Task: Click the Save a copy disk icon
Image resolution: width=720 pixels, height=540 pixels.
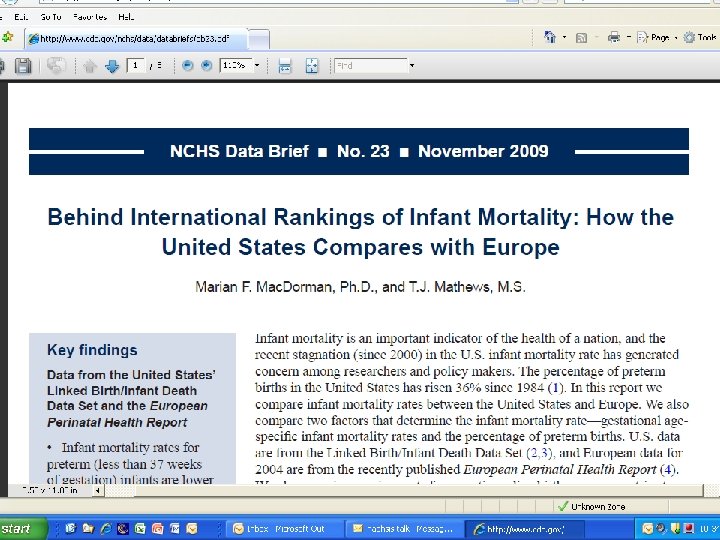Action: [x=23, y=66]
